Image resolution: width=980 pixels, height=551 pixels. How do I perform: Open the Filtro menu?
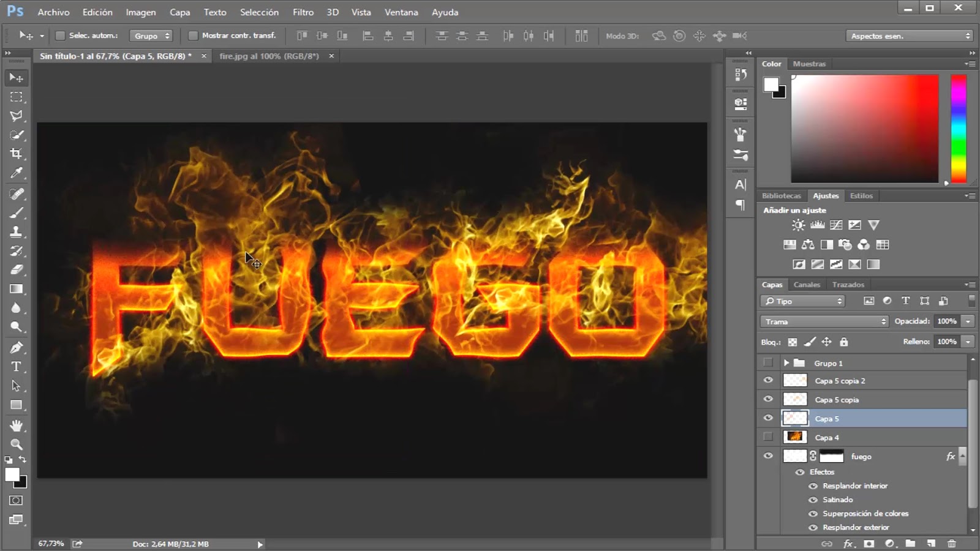303,12
